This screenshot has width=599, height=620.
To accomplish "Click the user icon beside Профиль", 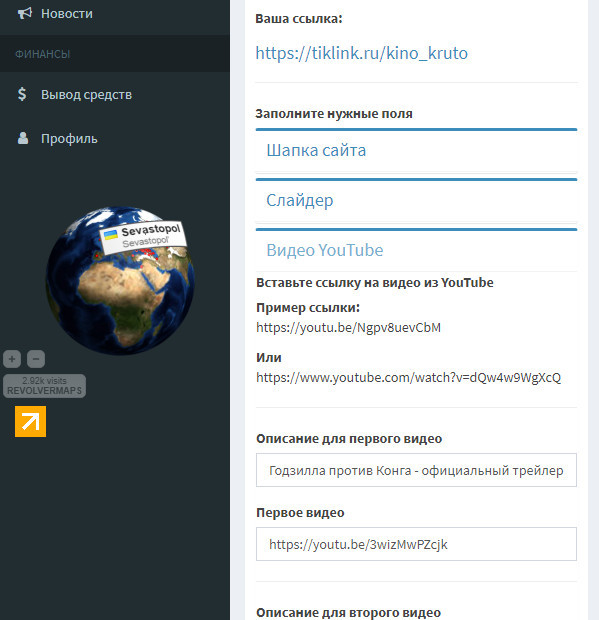I will click(x=23, y=138).
